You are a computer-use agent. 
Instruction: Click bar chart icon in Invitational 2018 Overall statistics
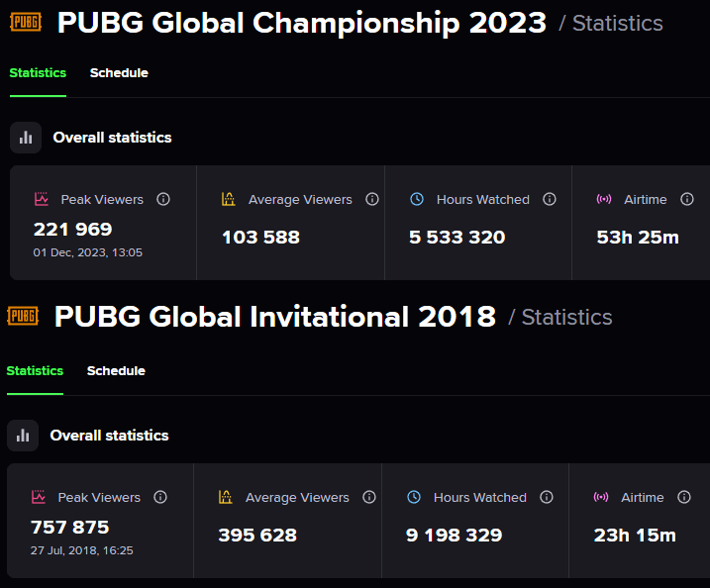[23, 436]
